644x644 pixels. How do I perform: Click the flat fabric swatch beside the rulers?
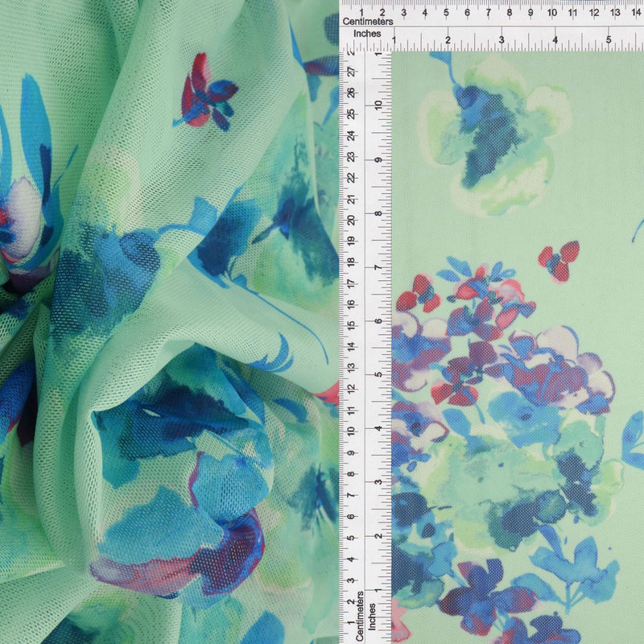[x=518, y=348]
